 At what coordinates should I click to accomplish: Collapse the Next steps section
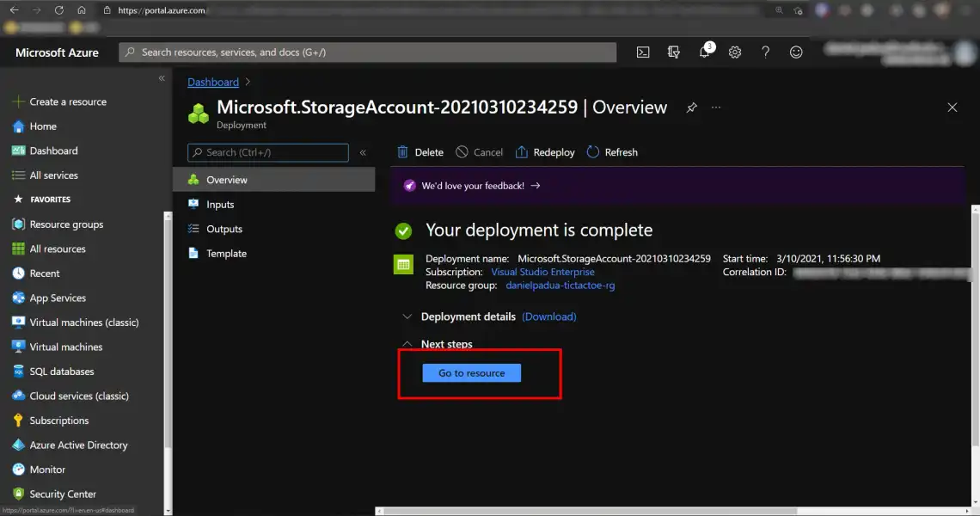407,344
